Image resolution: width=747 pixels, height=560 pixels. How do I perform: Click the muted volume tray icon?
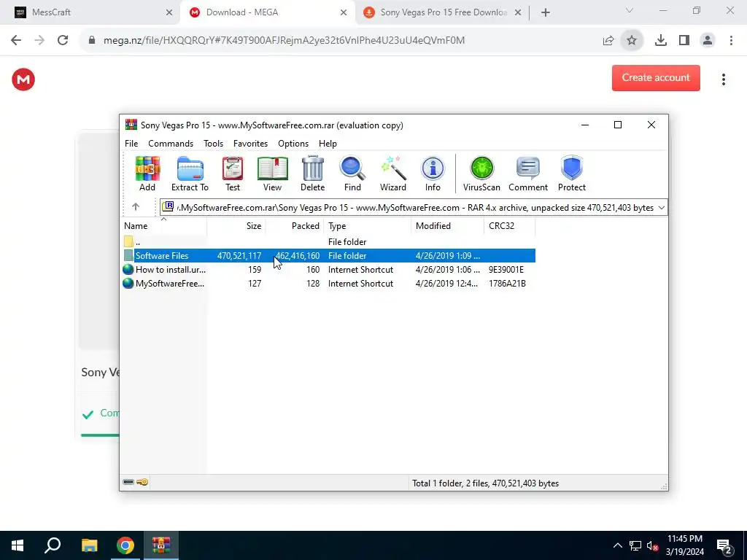[652, 545]
